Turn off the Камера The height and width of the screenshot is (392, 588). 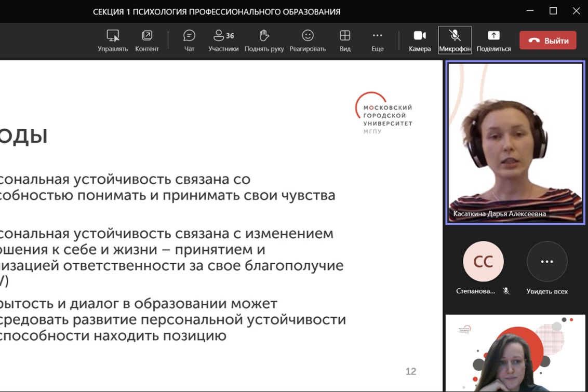[419, 40]
